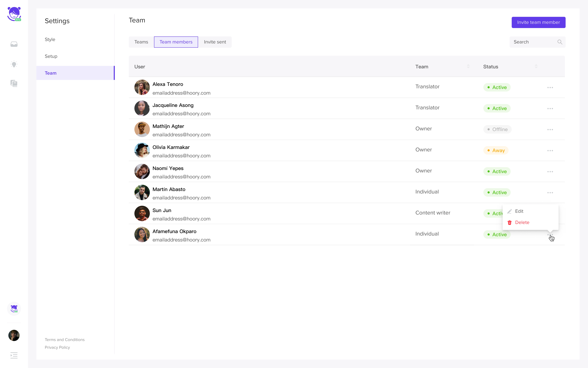Screen dimensions: 588x368
Task: Click Sun Jun's avatar photo
Action: click(x=142, y=213)
